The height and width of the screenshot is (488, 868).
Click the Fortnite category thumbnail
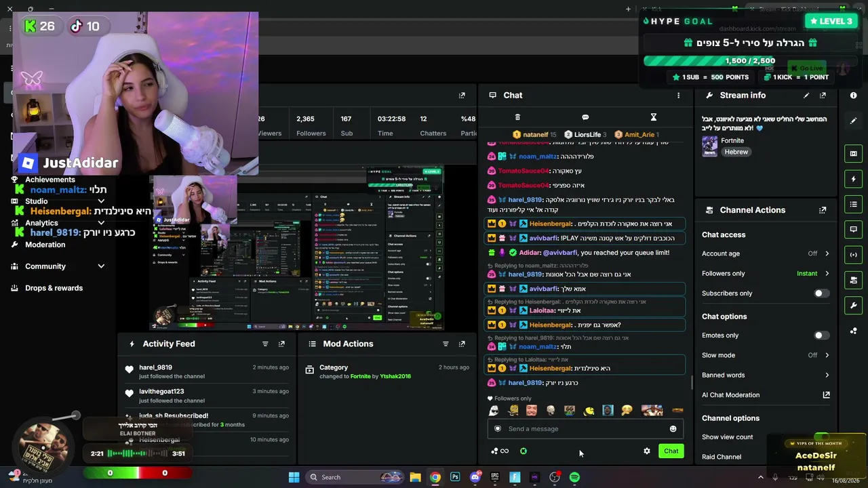tap(709, 146)
